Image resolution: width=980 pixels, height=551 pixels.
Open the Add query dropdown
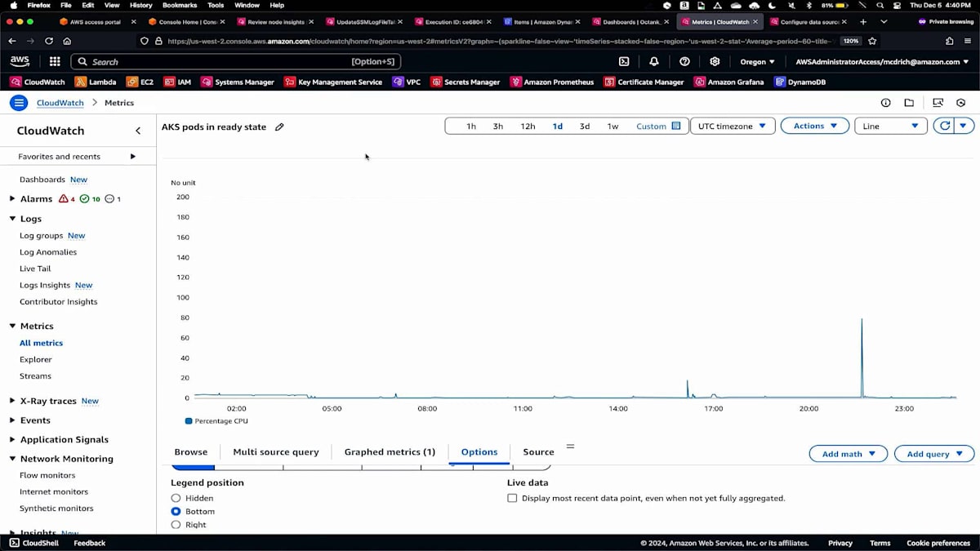pyautogui.click(x=934, y=454)
